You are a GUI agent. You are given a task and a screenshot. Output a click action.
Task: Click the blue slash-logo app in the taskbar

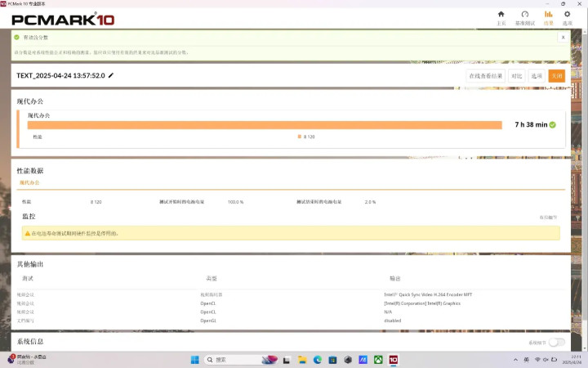[x=363, y=360]
